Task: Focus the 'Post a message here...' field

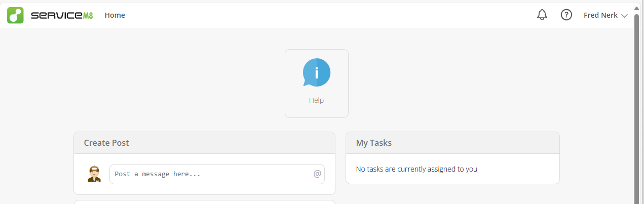Action: click(217, 174)
